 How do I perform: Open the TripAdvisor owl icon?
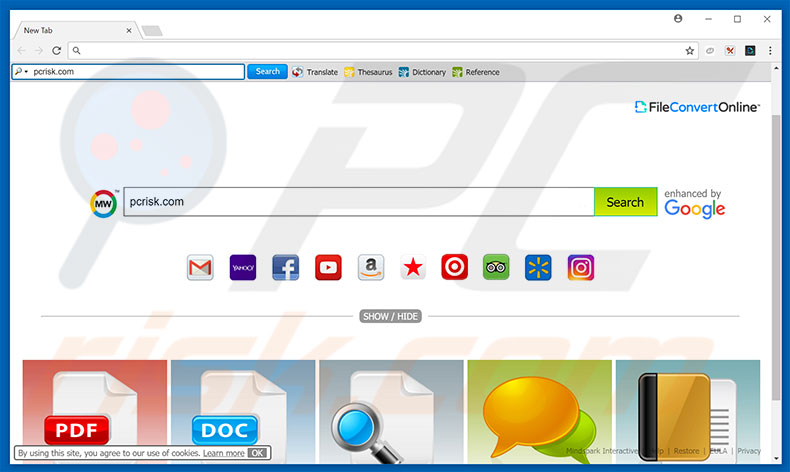(x=496, y=267)
